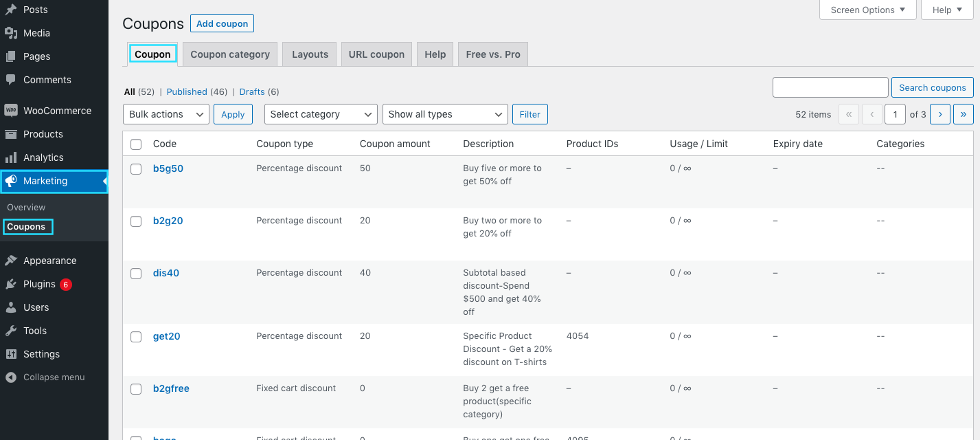Check the box for coupon b2g20
Viewport: 980px width, 440px height.
[x=136, y=221]
